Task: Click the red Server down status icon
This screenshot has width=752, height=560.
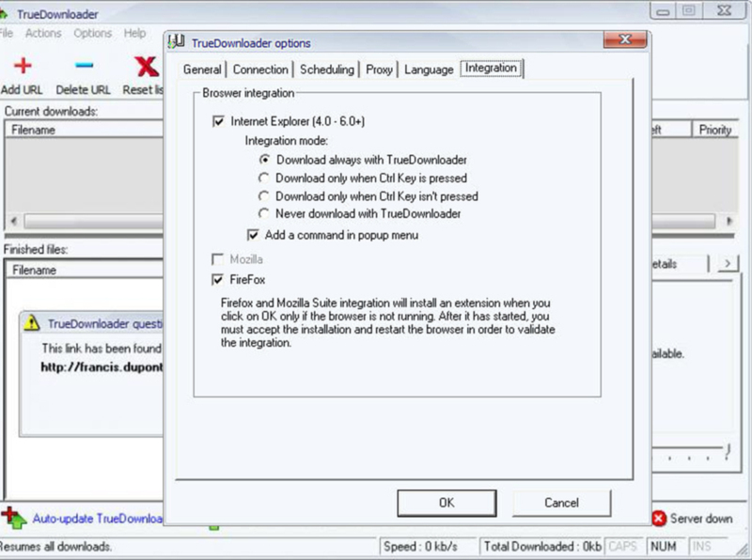Action: pyautogui.click(x=659, y=519)
